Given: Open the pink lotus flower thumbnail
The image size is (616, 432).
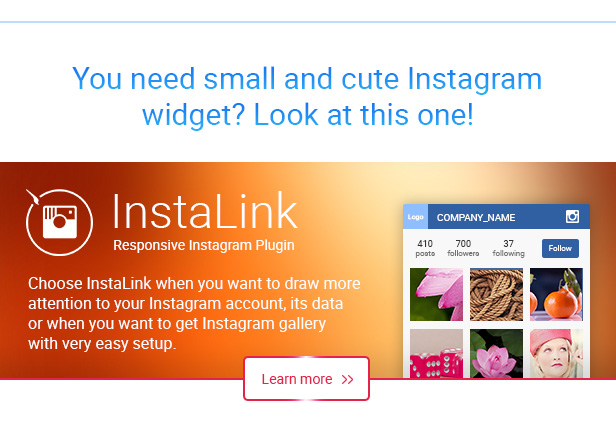Looking at the screenshot, I should pos(496,353).
